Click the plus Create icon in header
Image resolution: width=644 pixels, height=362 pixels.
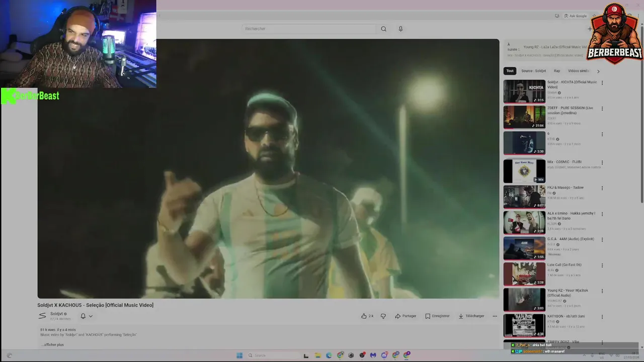pyautogui.click(x=590, y=29)
